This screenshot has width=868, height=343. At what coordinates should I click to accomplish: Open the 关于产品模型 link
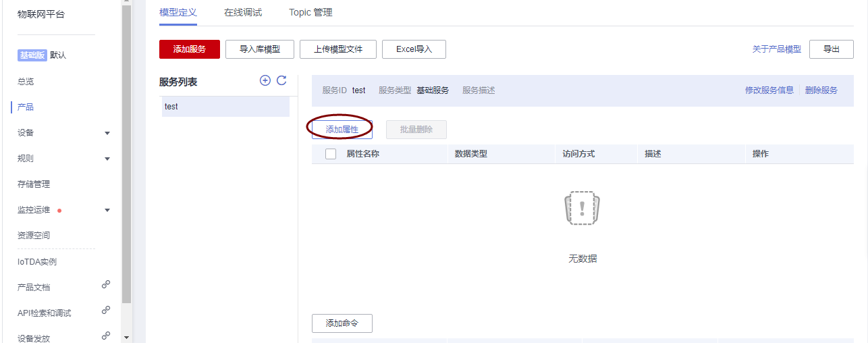pyautogui.click(x=776, y=49)
